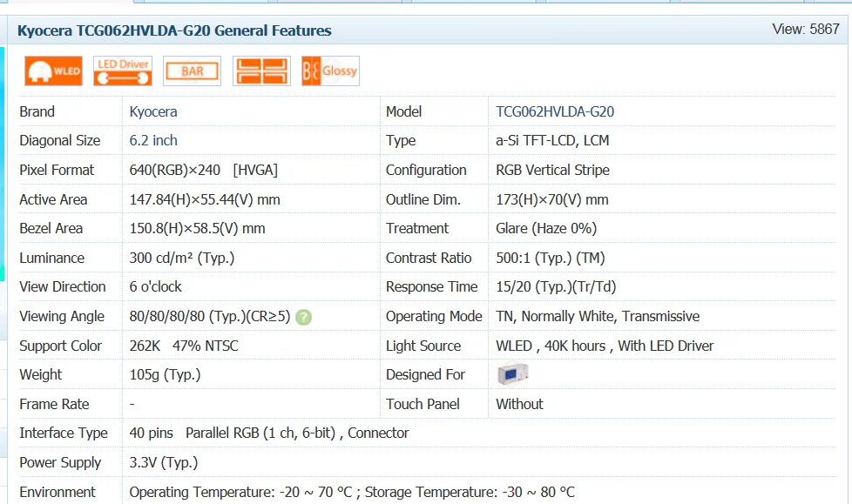The height and width of the screenshot is (504, 852).
Task: Select the outline dimension value 173(H)×70(V) mm
Action: pyautogui.click(x=552, y=199)
